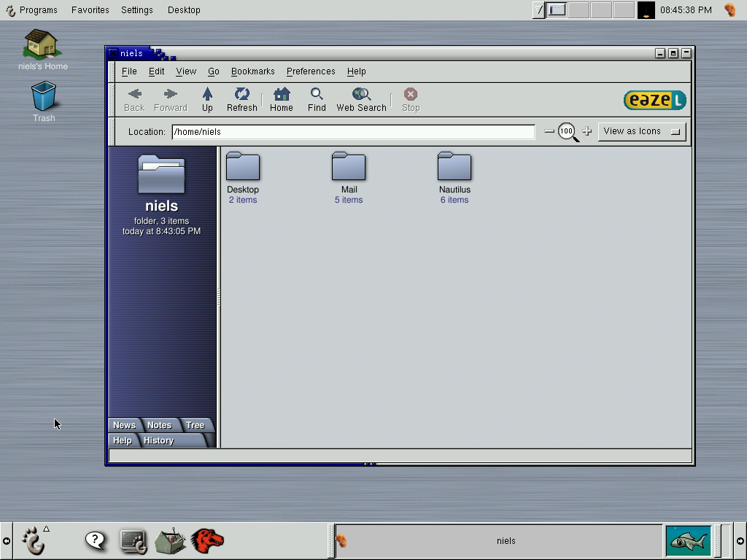Viewport: 747px width, 560px height.
Task: Increase zoom with the plus control
Action: tap(587, 131)
